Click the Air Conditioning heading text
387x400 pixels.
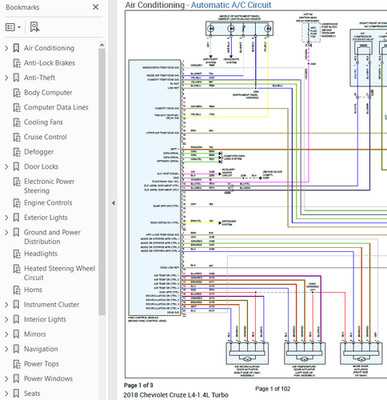pyautogui.click(x=155, y=5)
